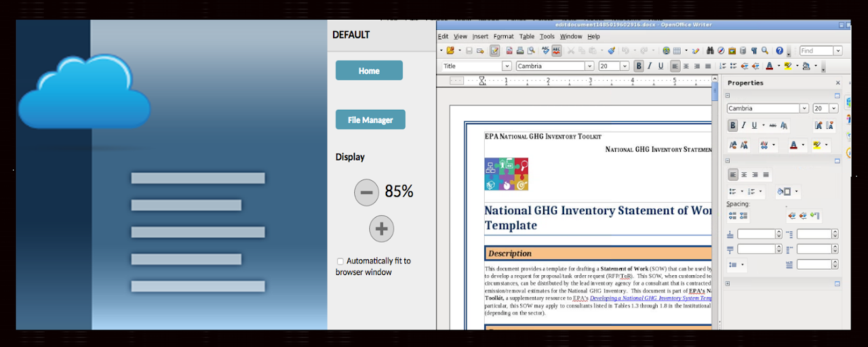Toggle Edit File mode icon
Screen dimensions: 868x347
click(x=495, y=50)
